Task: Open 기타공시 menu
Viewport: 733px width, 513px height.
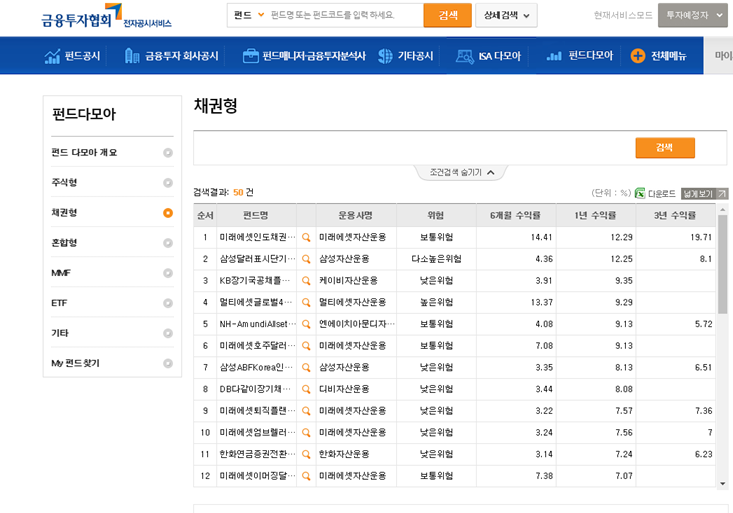Action: (x=405, y=56)
